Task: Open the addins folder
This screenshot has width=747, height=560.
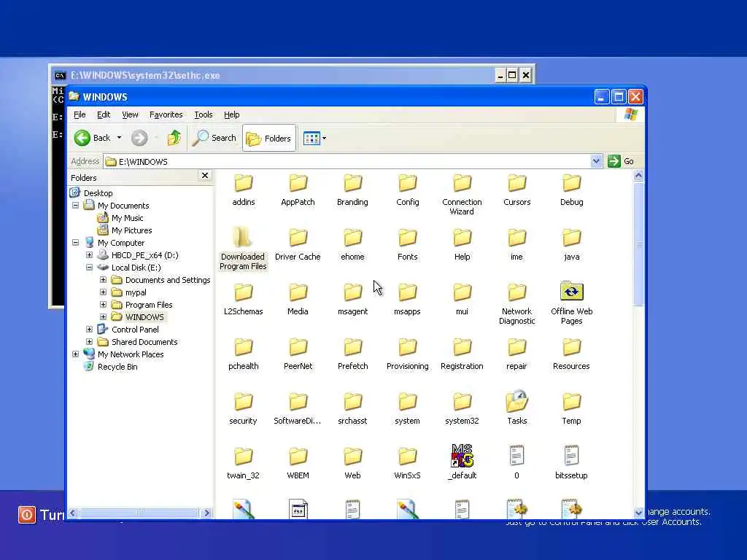Action: (x=244, y=190)
